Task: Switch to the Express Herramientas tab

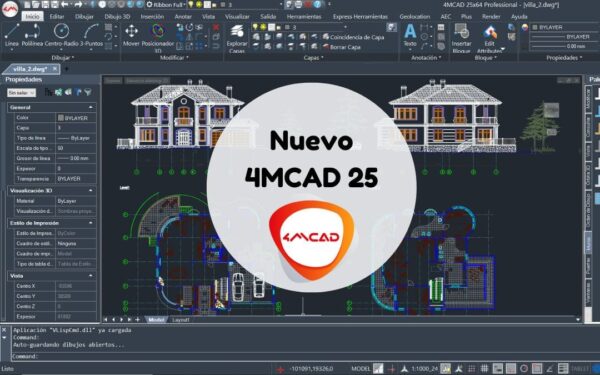Action: [x=360, y=16]
